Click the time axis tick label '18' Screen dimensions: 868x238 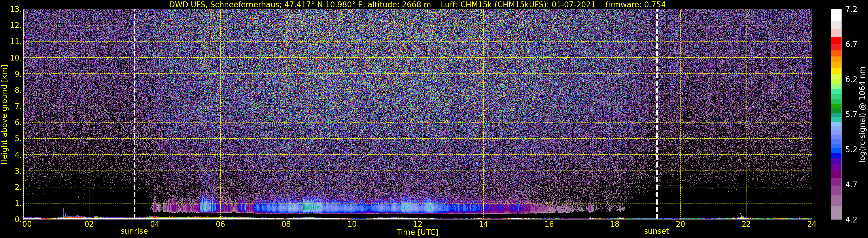pyautogui.click(x=614, y=224)
